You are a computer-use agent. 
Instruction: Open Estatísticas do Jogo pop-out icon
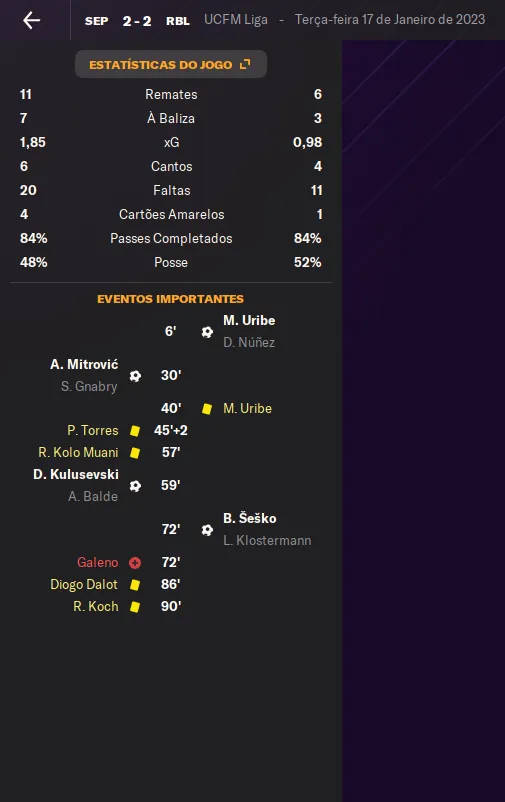[x=246, y=64]
